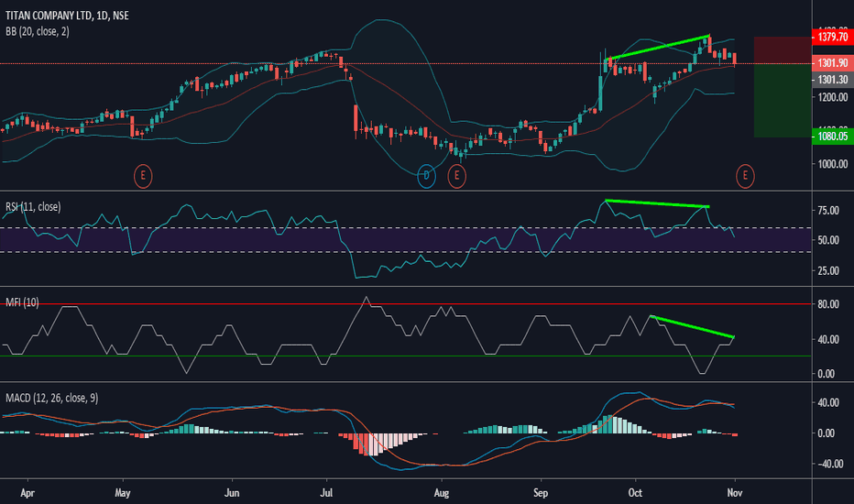This screenshot has width=854, height=504.
Task: Click the May label on time axis
Action: [123, 493]
